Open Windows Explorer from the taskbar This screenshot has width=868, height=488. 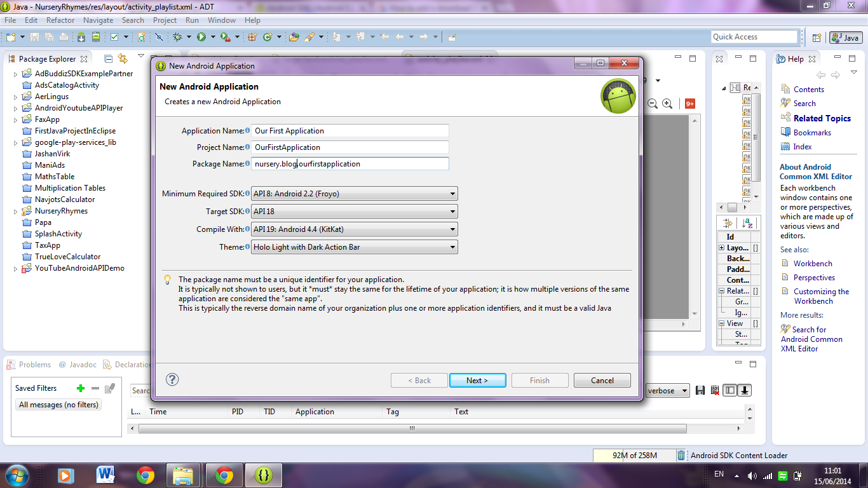tap(183, 475)
